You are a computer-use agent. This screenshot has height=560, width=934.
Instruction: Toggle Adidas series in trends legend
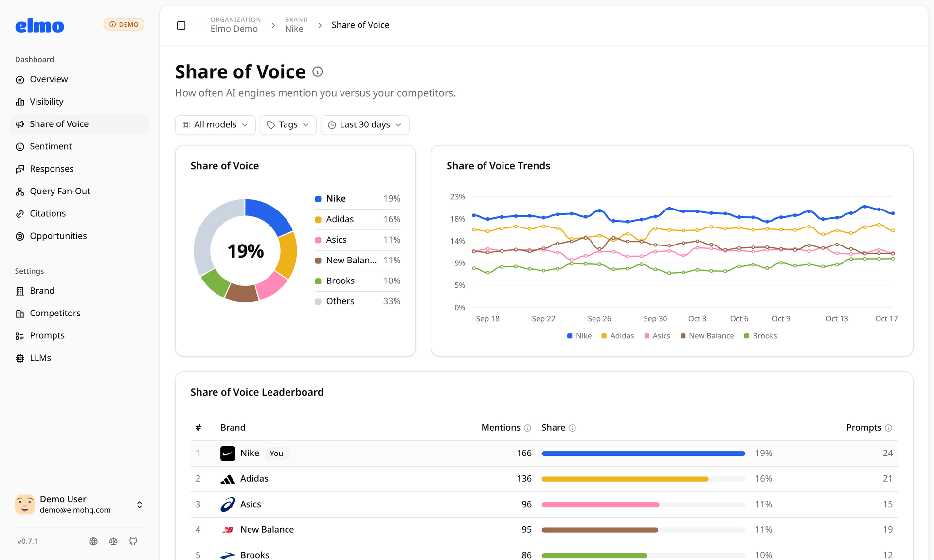(618, 336)
